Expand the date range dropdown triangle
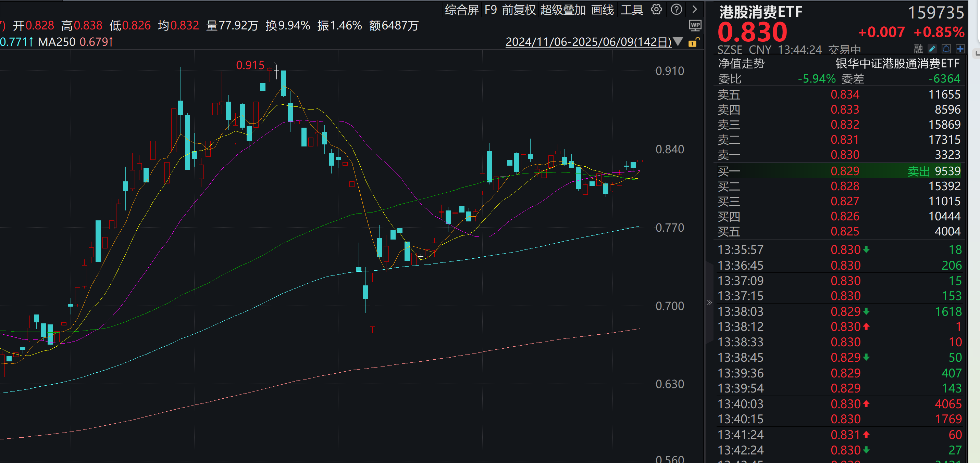Screen dimensions: 980x463 pyautogui.click(x=678, y=41)
